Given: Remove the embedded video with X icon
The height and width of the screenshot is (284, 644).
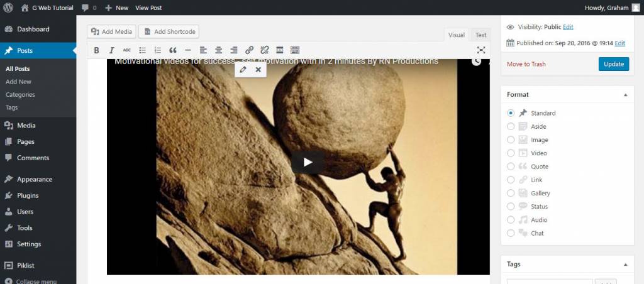Looking at the screenshot, I should 258,70.
